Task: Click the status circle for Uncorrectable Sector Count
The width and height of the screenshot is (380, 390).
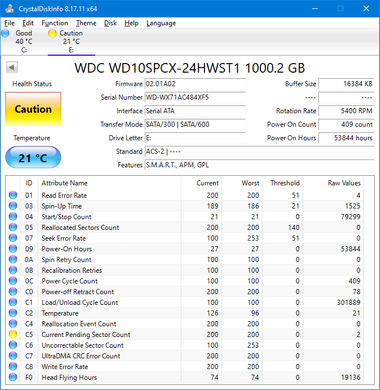Action: coord(13,345)
